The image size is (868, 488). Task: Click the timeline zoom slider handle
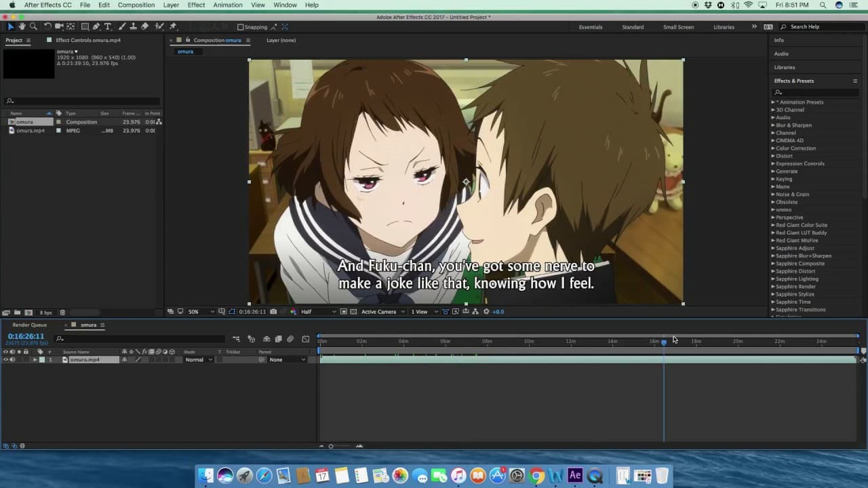click(x=331, y=446)
